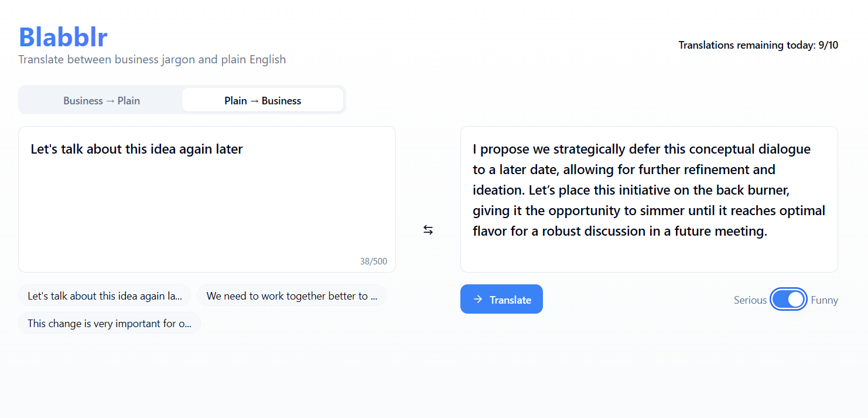This screenshot has height=418, width=868.
Task: Pick the "We need to work together" example chip
Action: pyautogui.click(x=292, y=296)
